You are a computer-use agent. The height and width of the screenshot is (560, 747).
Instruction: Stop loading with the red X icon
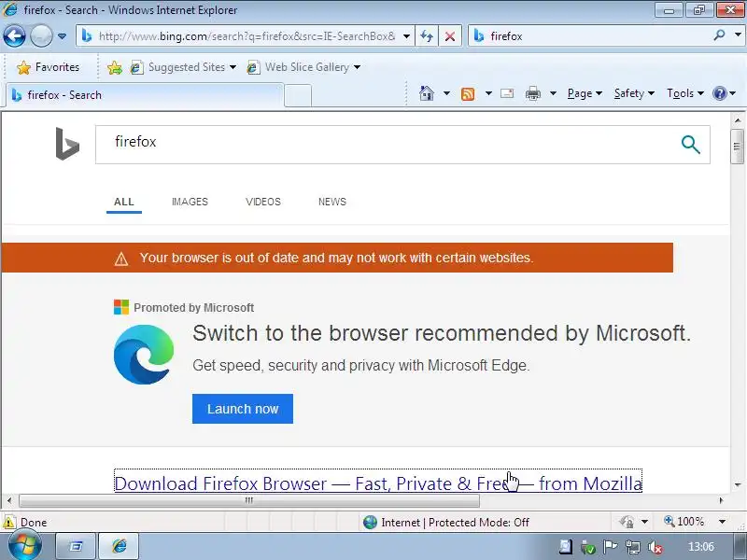click(449, 36)
